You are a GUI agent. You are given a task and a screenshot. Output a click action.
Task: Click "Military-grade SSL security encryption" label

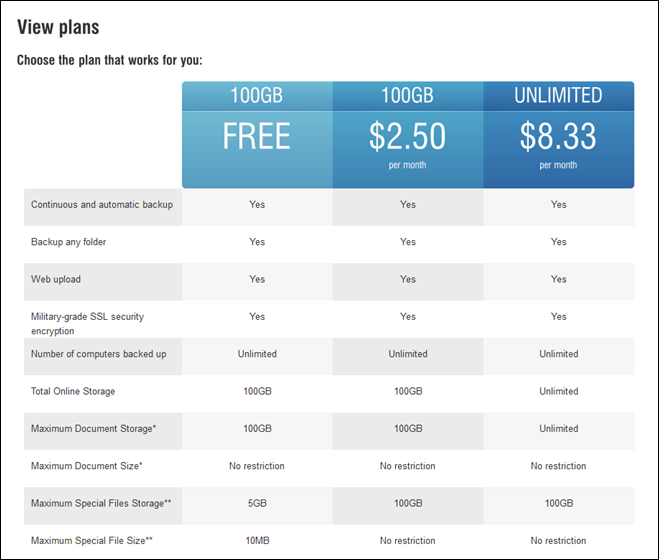[x=87, y=323]
